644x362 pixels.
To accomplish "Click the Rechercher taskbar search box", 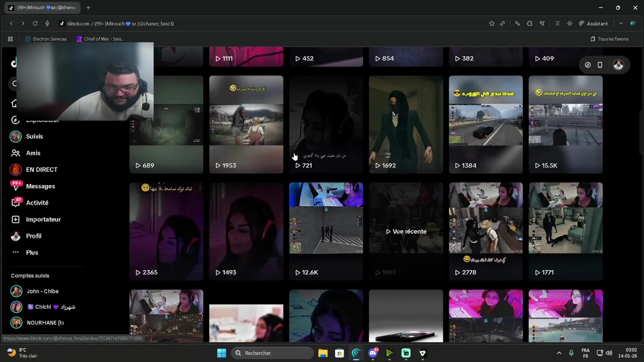I will click(x=273, y=353).
